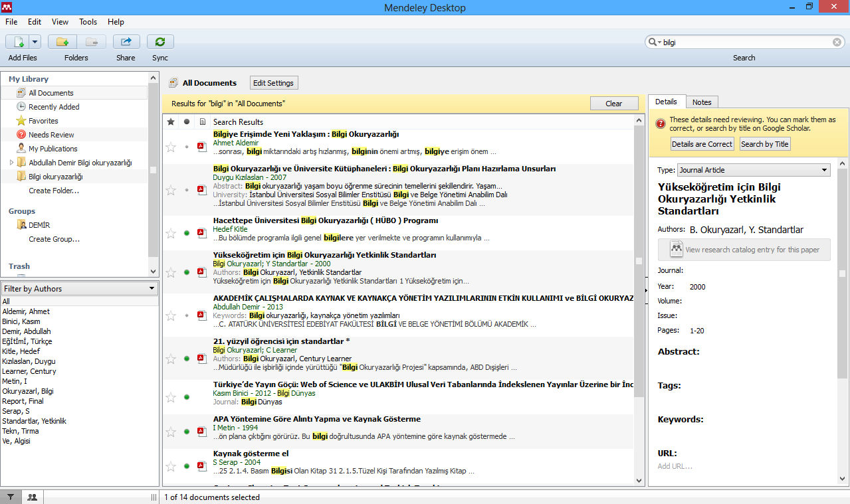
Task: Open Favorites via its star icon
Action: (21, 121)
